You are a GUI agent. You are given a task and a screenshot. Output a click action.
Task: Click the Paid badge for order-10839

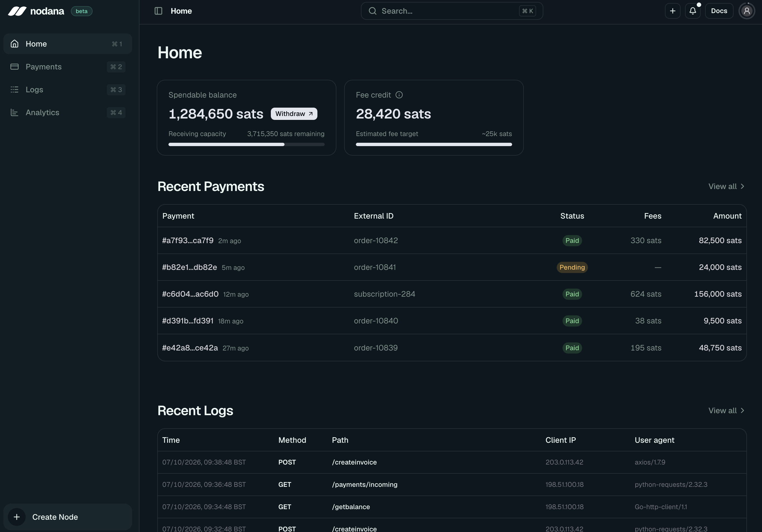(572, 348)
